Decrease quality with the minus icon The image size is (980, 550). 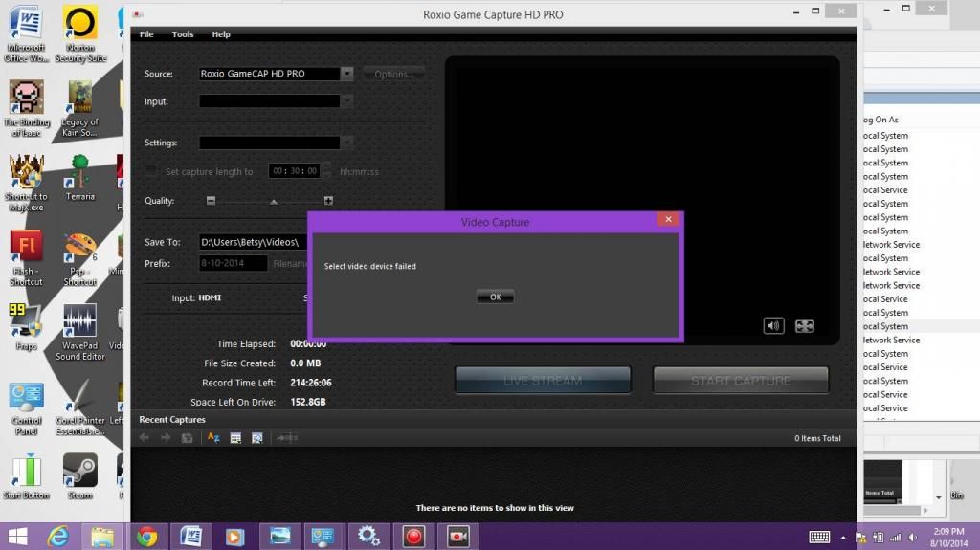pyautogui.click(x=211, y=201)
